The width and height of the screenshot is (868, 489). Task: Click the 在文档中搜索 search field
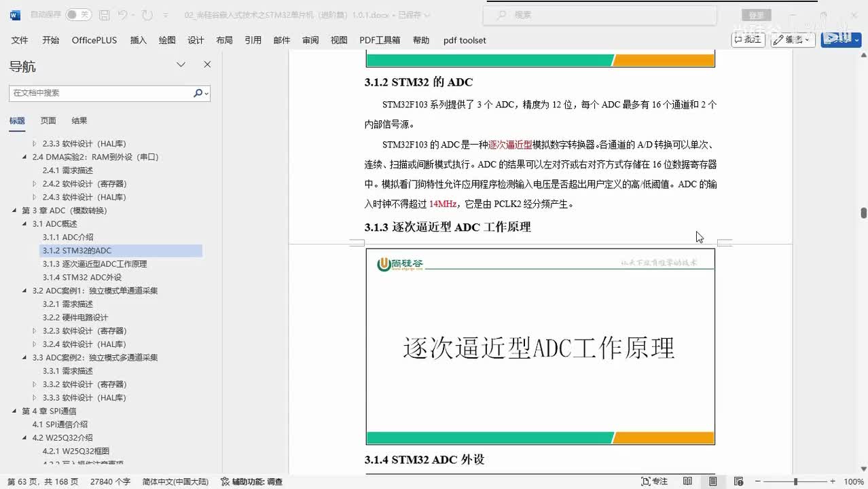click(x=101, y=93)
